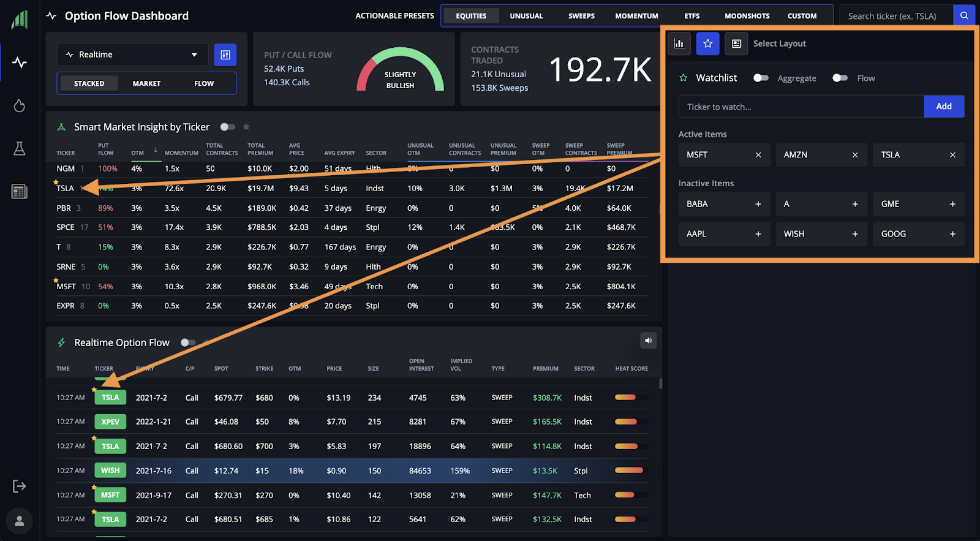The image size is (980, 541).
Task: Add GME via its plus icon
Action: [952, 204]
